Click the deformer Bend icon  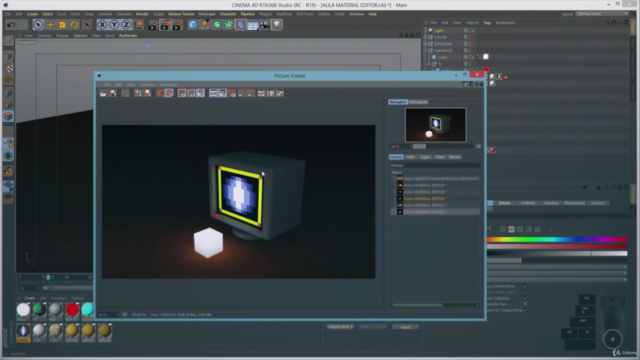click(x=241, y=25)
